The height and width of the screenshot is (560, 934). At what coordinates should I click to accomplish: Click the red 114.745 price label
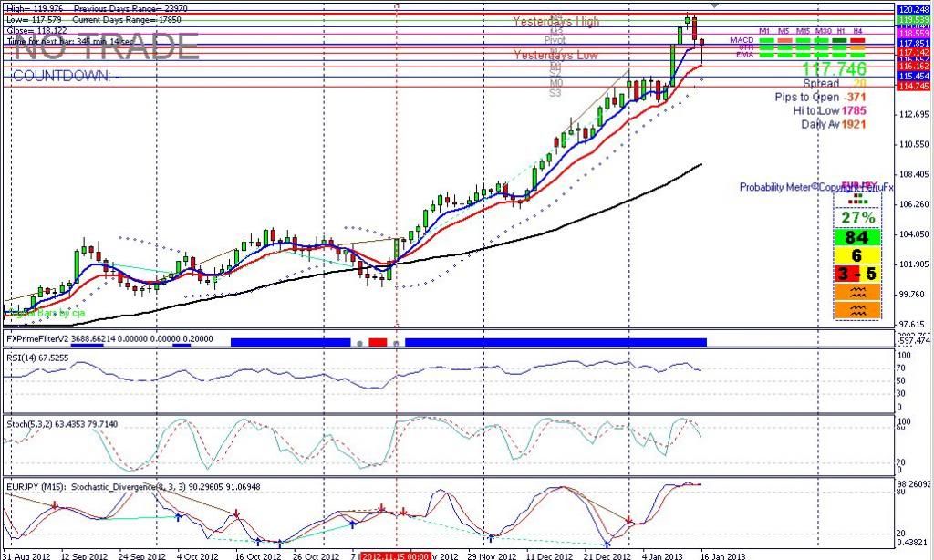[915, 87]
